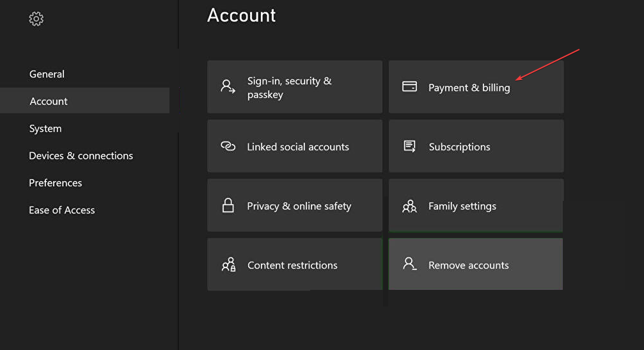Click the Content restrictions locked-people icon
The width and height of the screenshot is (644, 350).
tap(228, 265)
